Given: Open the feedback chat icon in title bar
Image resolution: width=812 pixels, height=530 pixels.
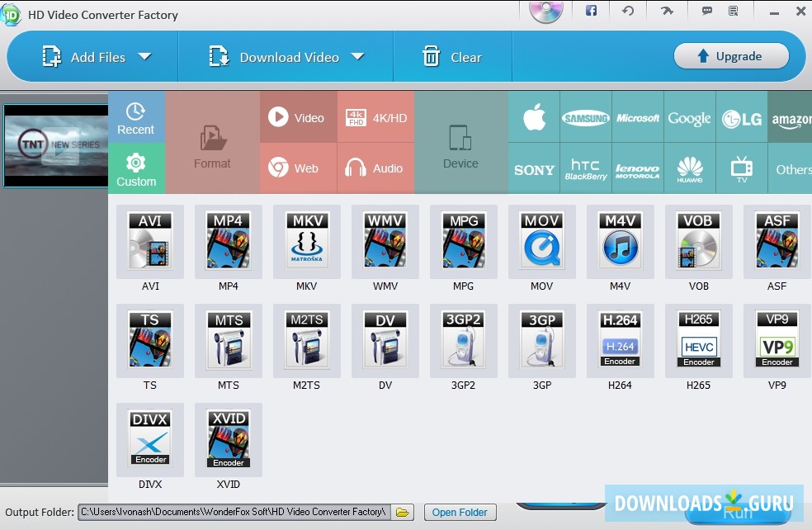Looking at the screenshot, I should coord(706,10).
